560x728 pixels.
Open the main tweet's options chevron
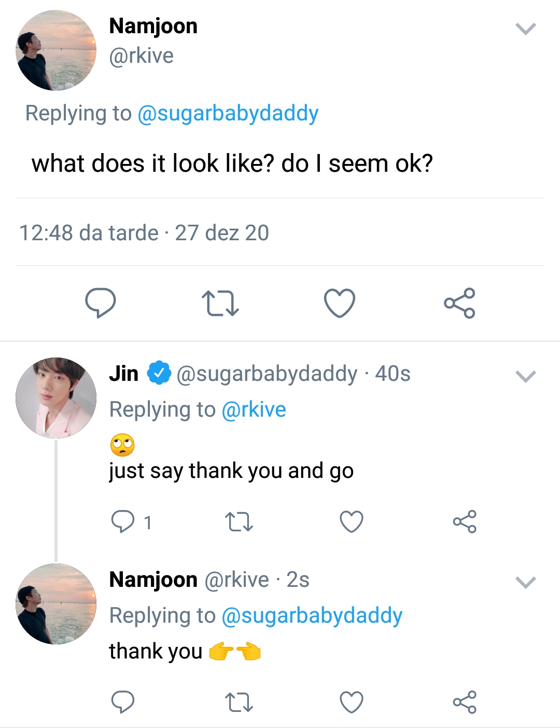526,29
